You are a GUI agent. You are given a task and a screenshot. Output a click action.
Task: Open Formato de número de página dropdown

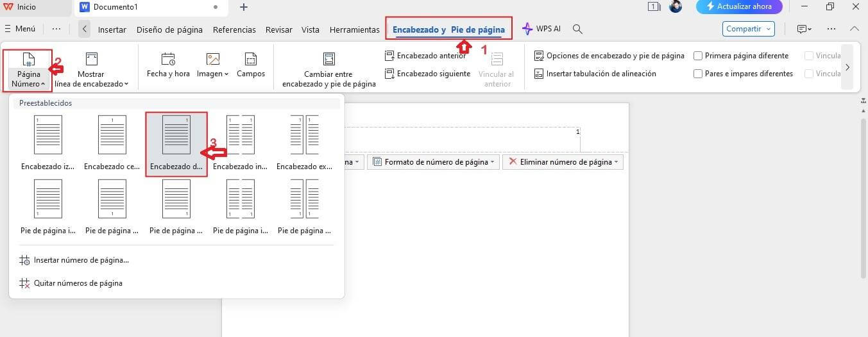point(434,162)
